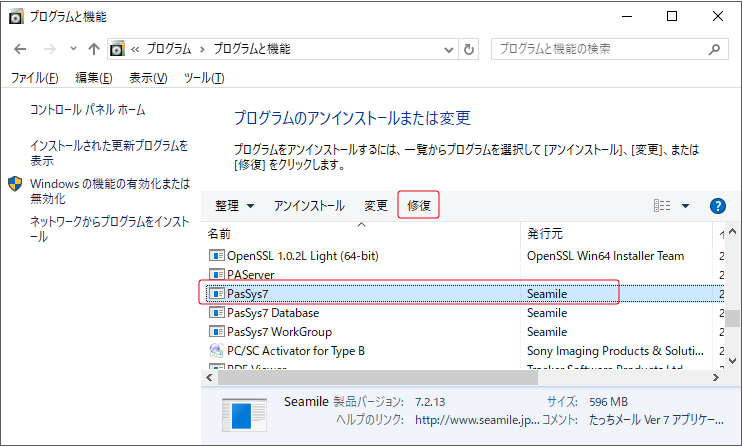
Task: Click the 変更 toolbar button
Action: coord(376,205)
